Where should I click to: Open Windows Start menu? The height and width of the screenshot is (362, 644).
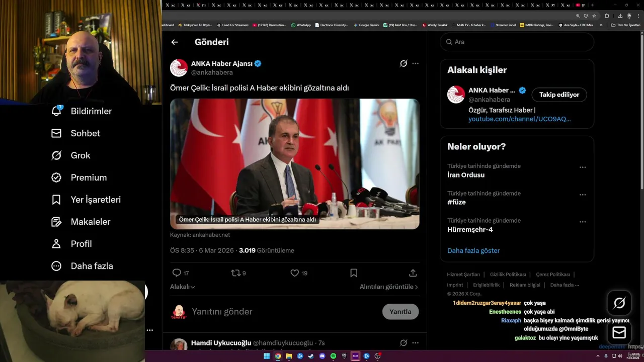(267, 356)
